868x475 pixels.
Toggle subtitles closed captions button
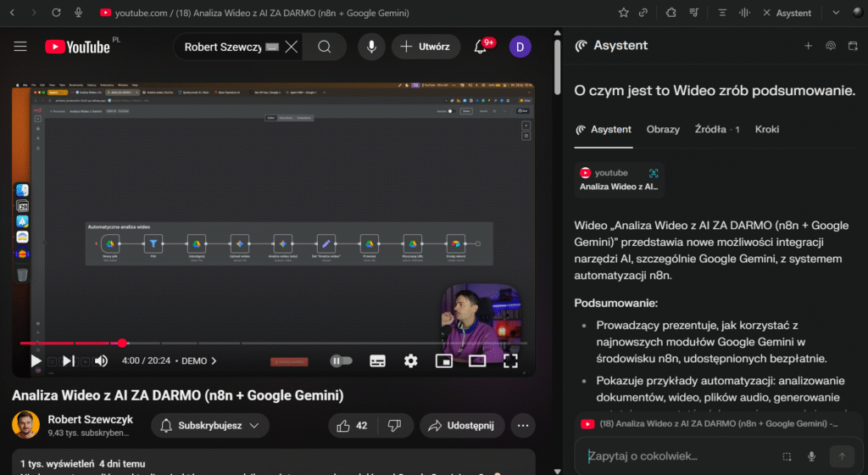[377, 360]
